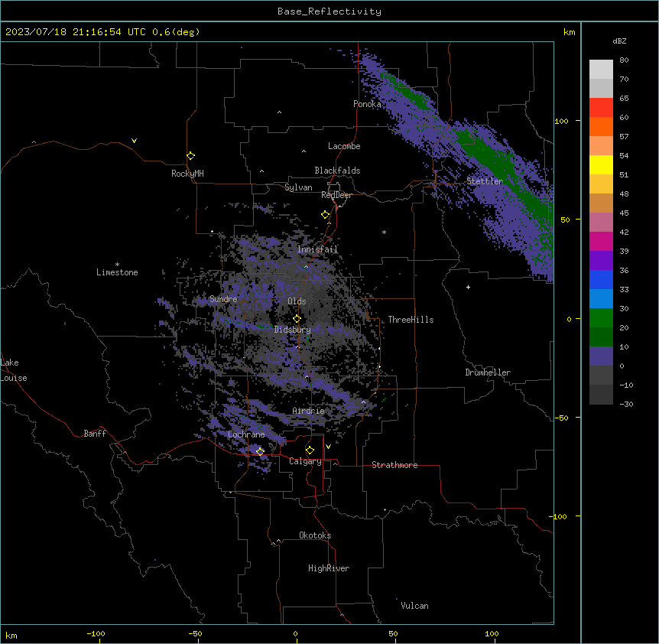Viewport: 659px width, 644px height.
Task: Click the yellow station marker above Calgary
Action: click(x=310, y=450)
